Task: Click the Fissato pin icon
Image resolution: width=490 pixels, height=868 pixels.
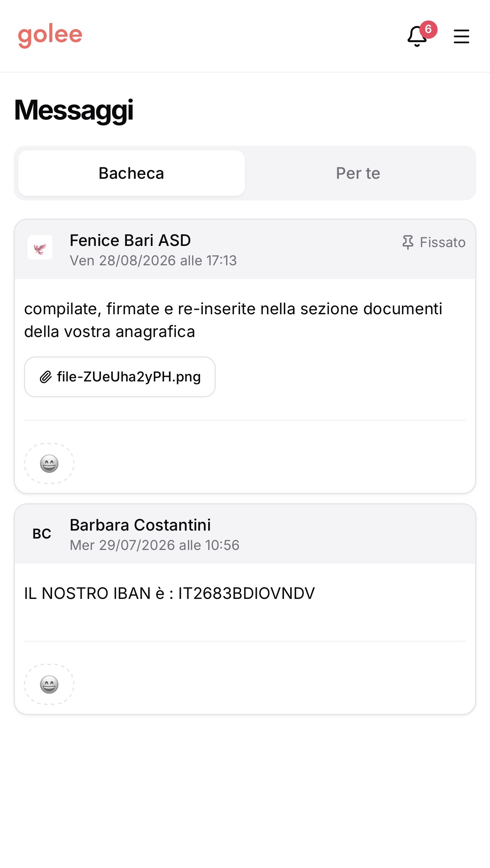Action: pyautogui.click(x=408, y=242)
